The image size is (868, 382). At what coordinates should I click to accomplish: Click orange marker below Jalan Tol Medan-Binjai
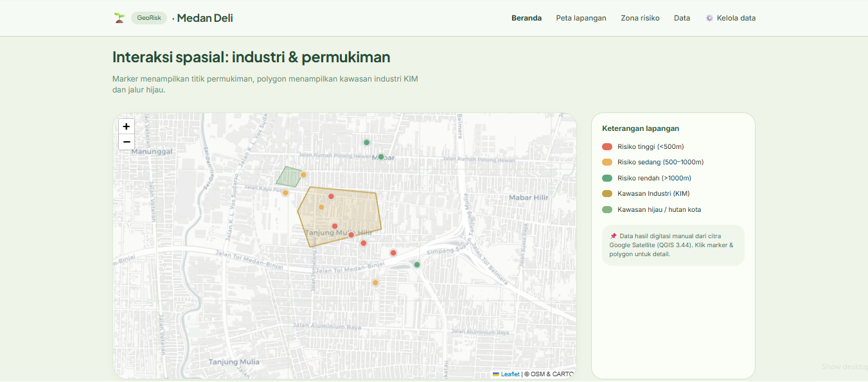376,282
